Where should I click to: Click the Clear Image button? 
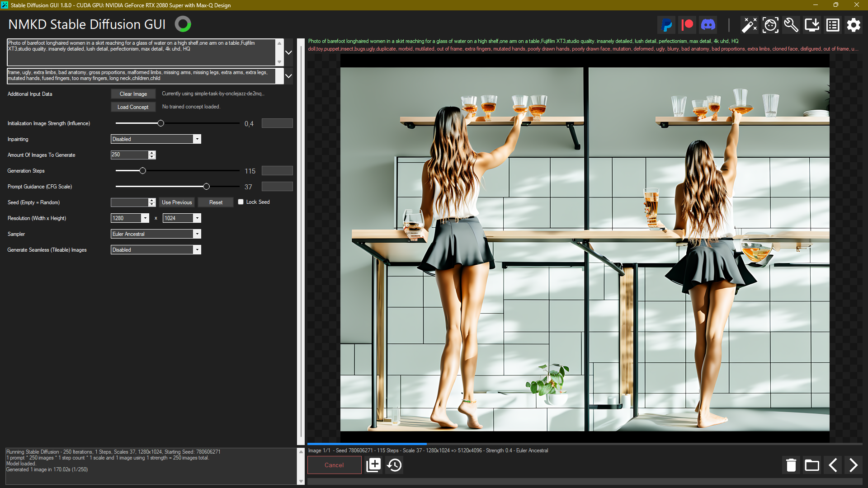tap(133, 94)
